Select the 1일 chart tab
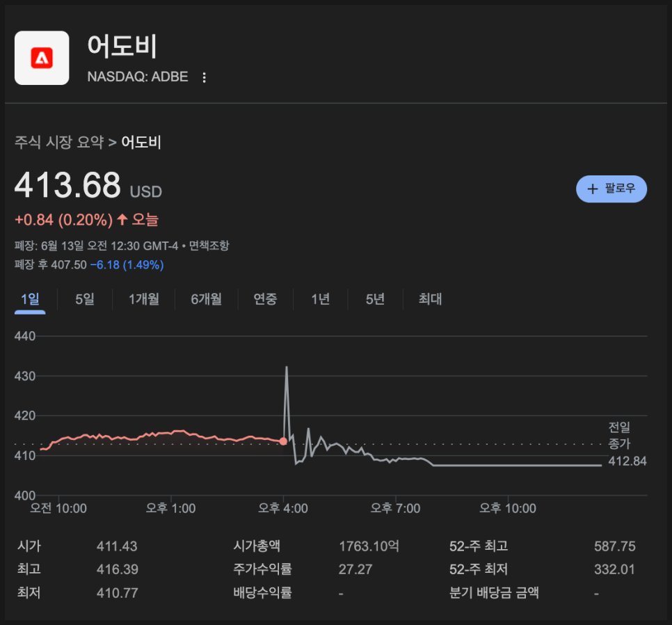This screenshot has width=672, height=625. coord(30,299)
